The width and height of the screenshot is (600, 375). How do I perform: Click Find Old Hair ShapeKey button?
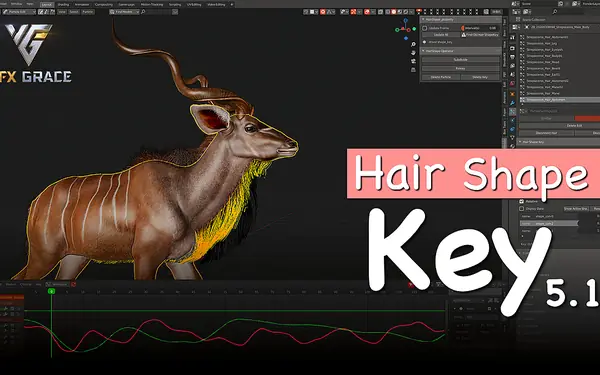pyautogui.click(x=480, y=35)
